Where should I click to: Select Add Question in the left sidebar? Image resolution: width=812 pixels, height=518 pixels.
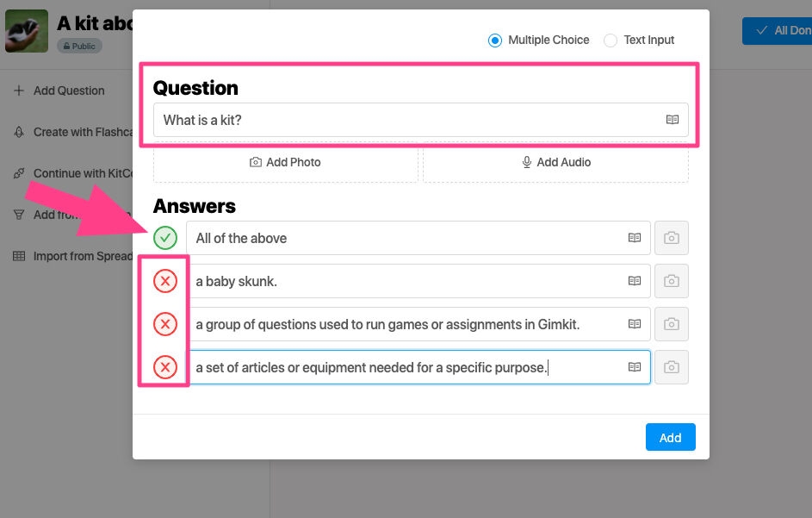[x=69, y=90]
